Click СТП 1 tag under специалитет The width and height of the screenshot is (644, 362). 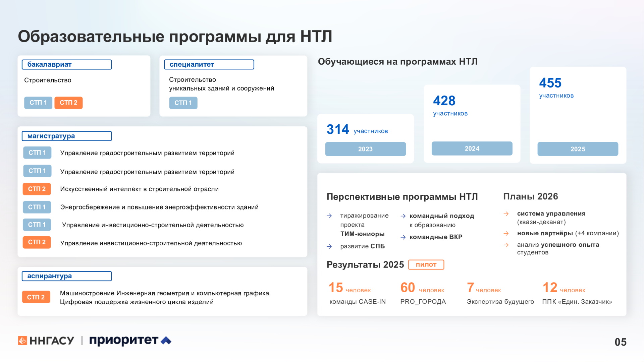[183, 103]
